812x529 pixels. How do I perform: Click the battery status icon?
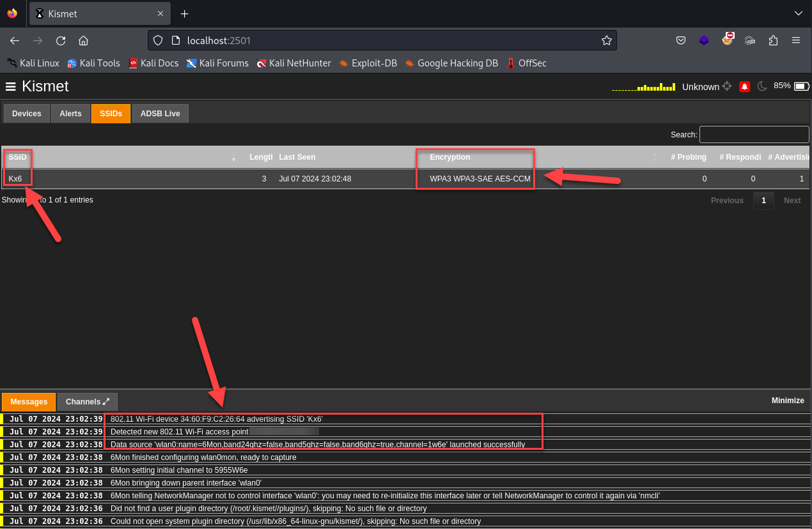pyautogui.click(x=802, y=86)
